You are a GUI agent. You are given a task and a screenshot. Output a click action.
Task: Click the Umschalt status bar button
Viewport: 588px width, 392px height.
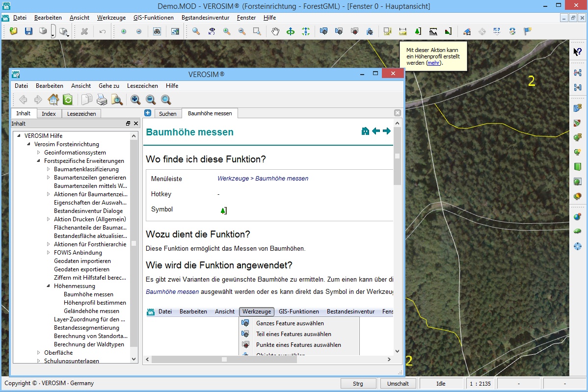398,383
